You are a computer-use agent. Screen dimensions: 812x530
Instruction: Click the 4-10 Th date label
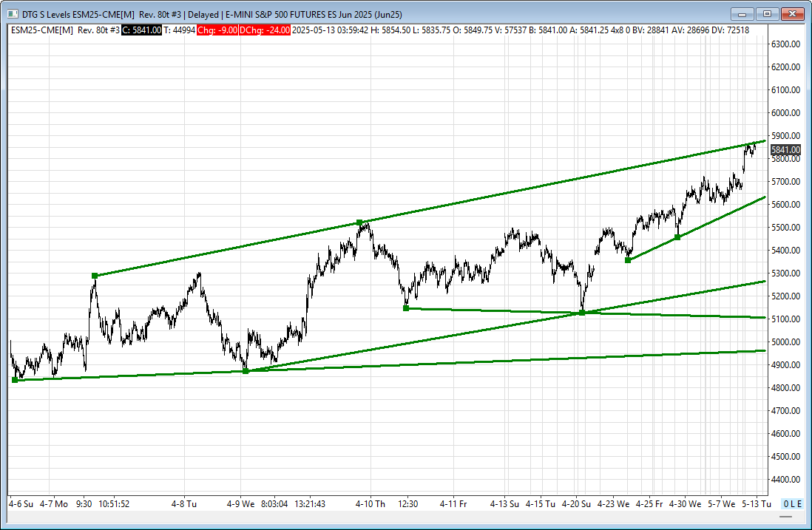[x=371, y=503]
